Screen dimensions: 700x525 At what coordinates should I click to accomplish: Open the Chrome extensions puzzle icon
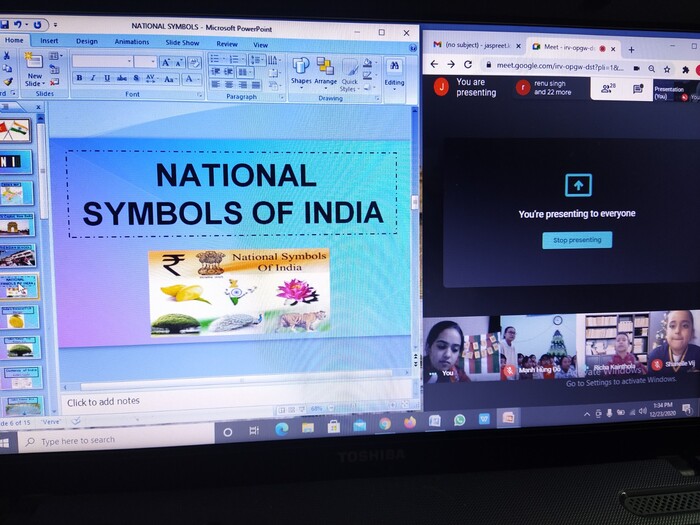point(685,70)
